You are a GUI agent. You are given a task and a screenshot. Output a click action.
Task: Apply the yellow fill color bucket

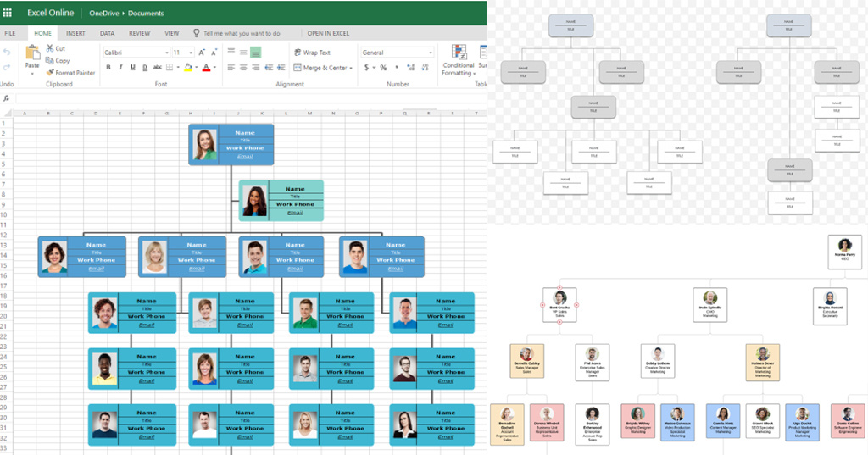tap(188, 68)
